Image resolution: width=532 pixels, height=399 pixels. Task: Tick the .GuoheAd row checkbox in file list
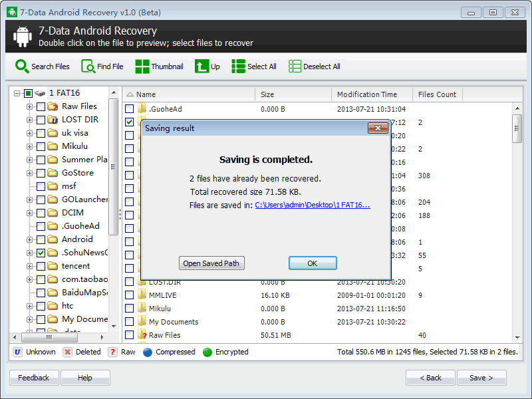(130, 109)
